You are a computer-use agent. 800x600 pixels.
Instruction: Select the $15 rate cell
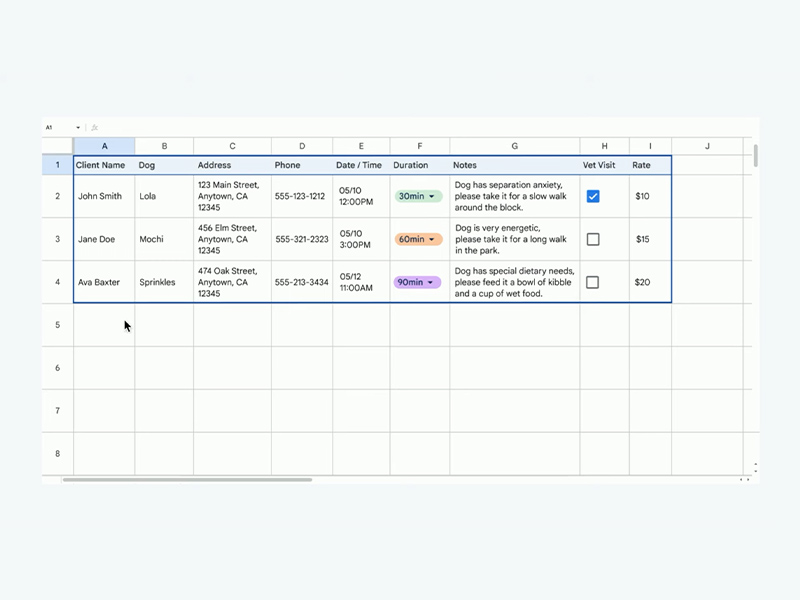click(x=651, y=239)
